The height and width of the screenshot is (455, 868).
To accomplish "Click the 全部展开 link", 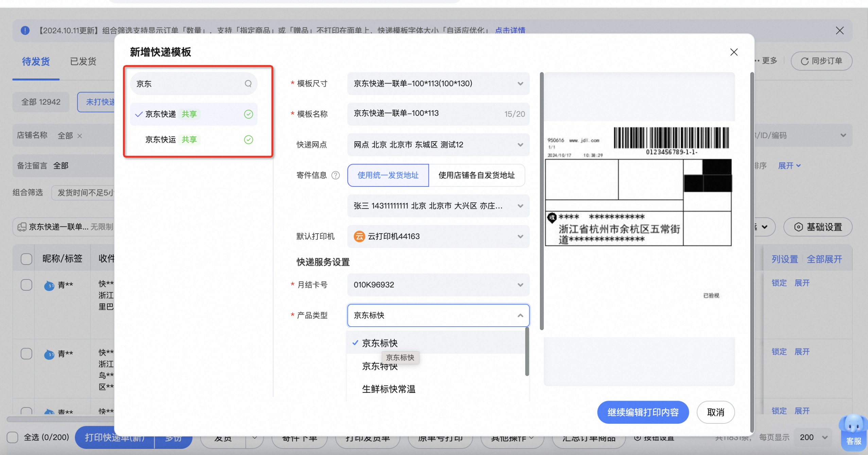I will pyautogui.click(x=824, y=259).
